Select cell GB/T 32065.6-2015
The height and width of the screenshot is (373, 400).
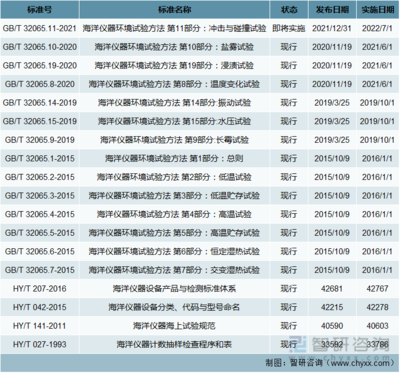(x=40, y=252)
